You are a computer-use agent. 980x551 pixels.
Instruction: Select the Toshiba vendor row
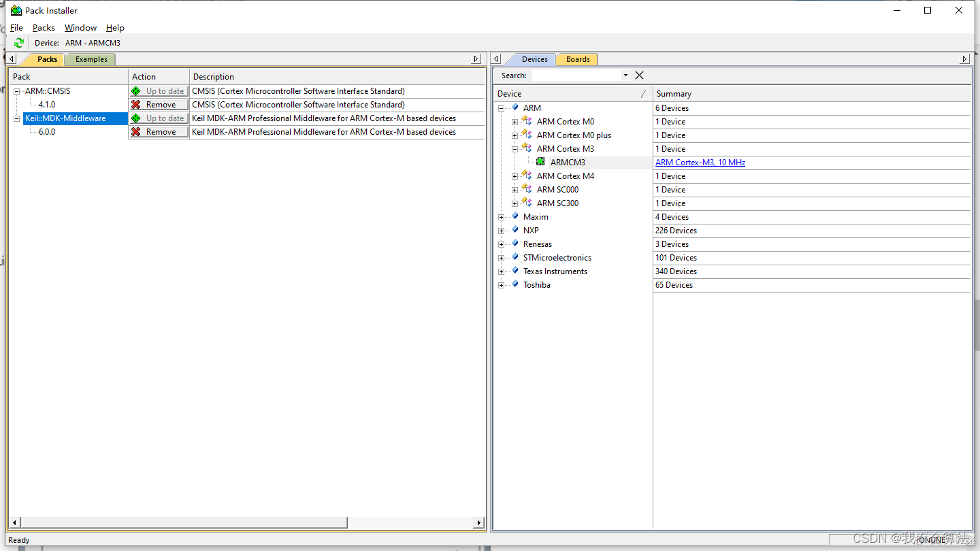tap(537, 285)
